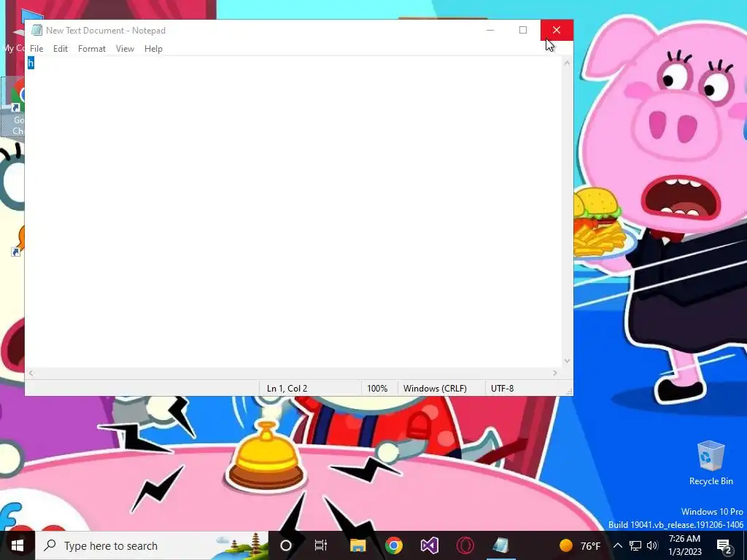This screenshot has width=747, height=560.
Task: Open the volume speaker tray icon
Action: pyautogui.click(x=652, y=545)
